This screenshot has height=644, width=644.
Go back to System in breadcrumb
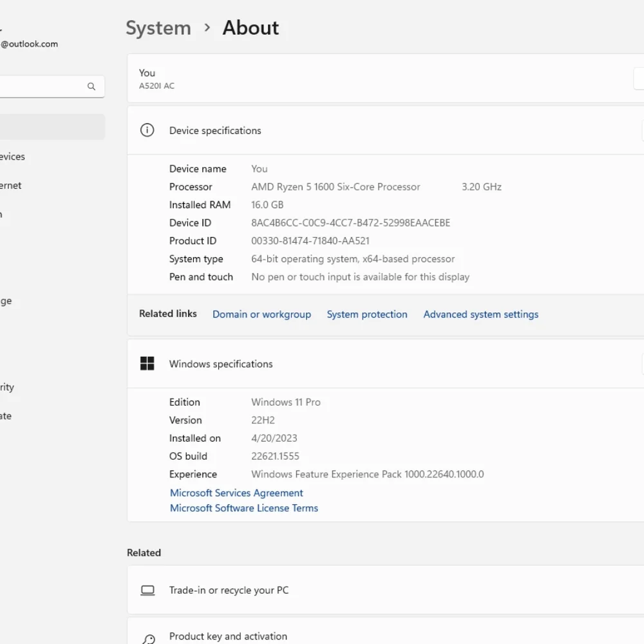coord(158,28)
